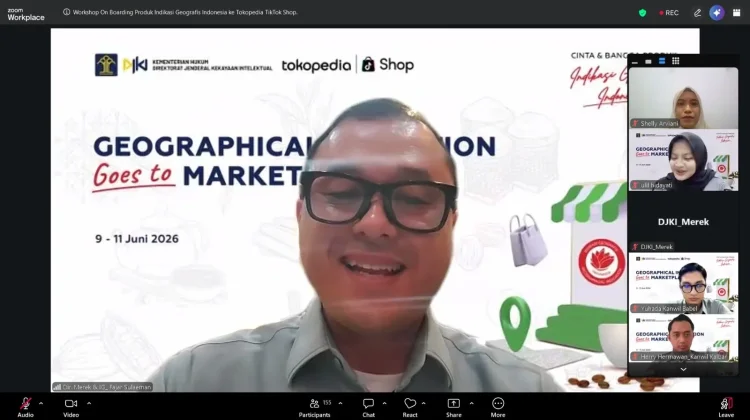750x420 pixels.
Task: Expand the Chat options caret
Action: coord(385,403)
